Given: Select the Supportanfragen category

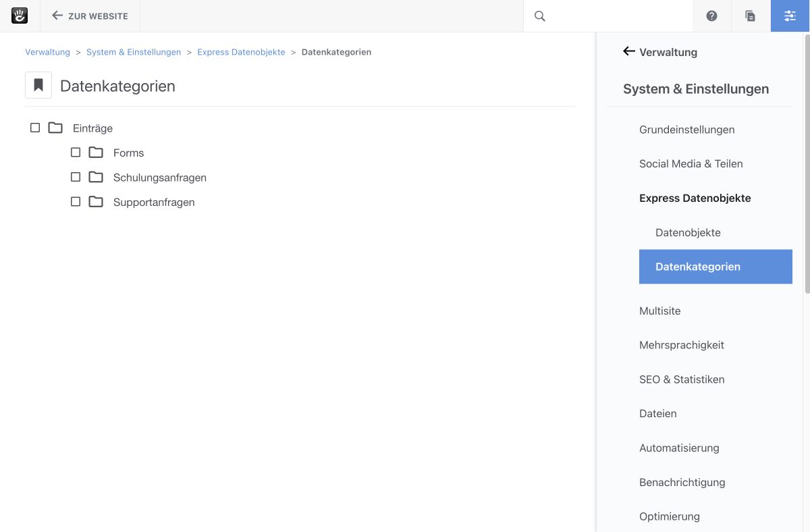Looking at the screenshot, I should [154, 203].
